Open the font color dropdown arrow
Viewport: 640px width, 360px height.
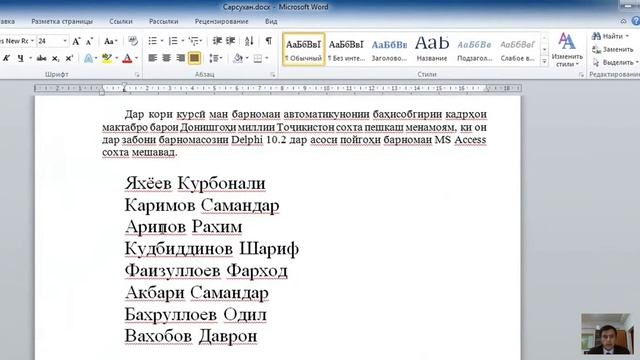pyautogui.click(x=136, y=58)
